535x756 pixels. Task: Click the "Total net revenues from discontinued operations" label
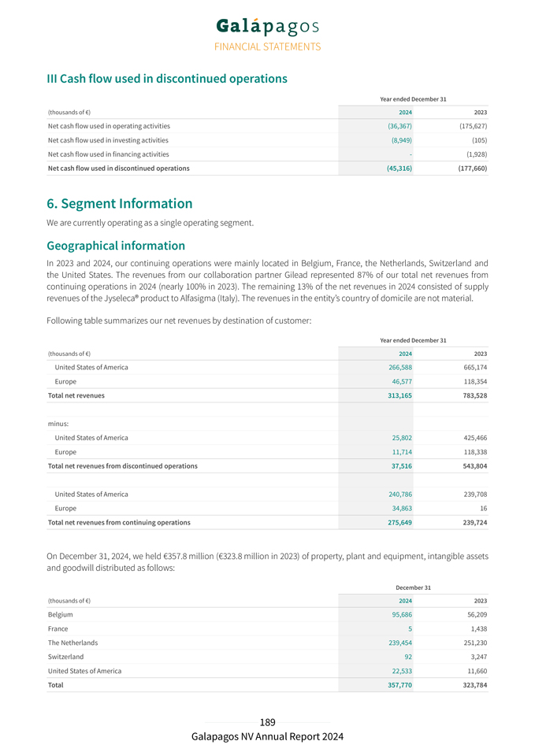pyautogui.click(x=123, y=465)
